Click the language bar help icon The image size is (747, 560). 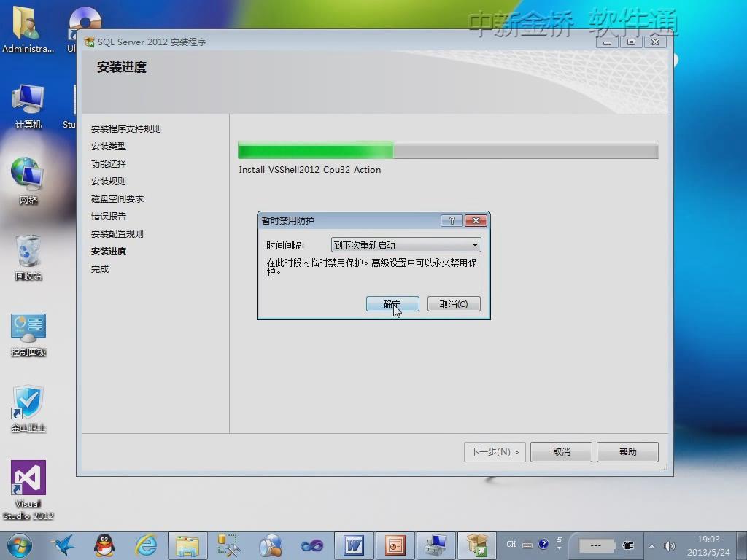point(543,544)
